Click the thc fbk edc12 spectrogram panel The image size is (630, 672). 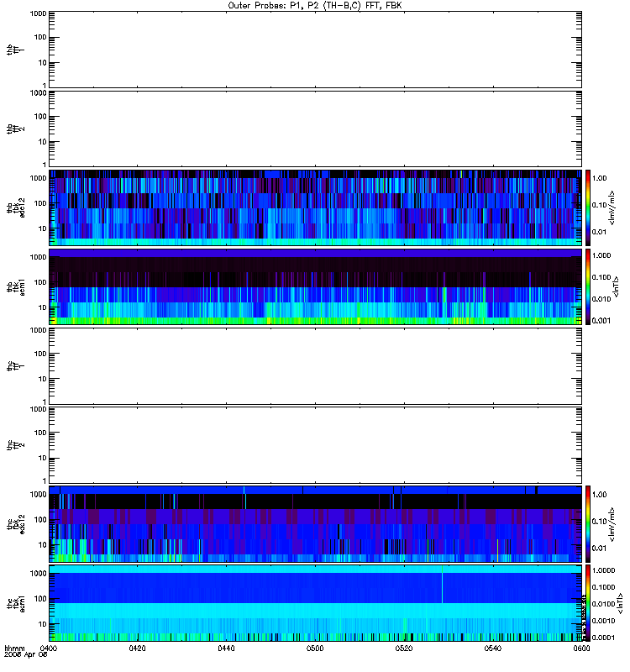click(x=316, y=524)
